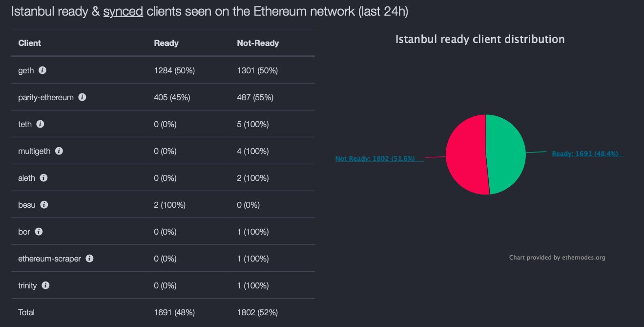The width and height of the screenshot is (644, 327).
Task: Click the Ready column header
Action: coord(166,43)
